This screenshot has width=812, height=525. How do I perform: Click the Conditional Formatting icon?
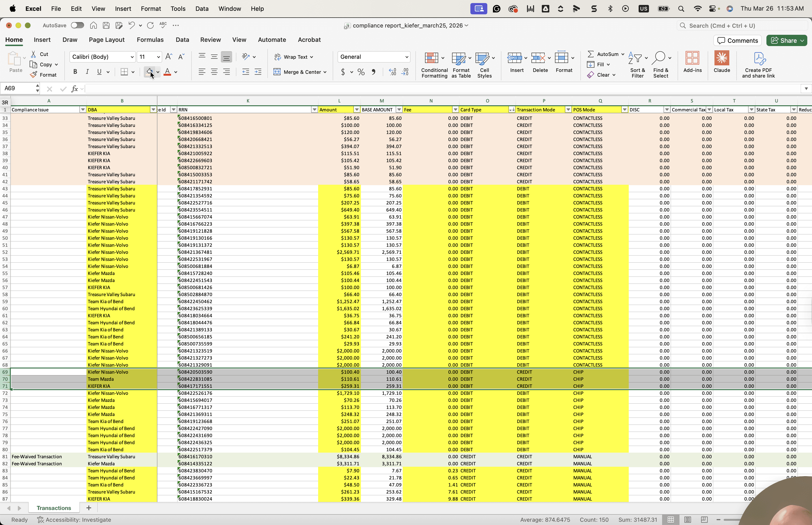click(x=431, y=58)
